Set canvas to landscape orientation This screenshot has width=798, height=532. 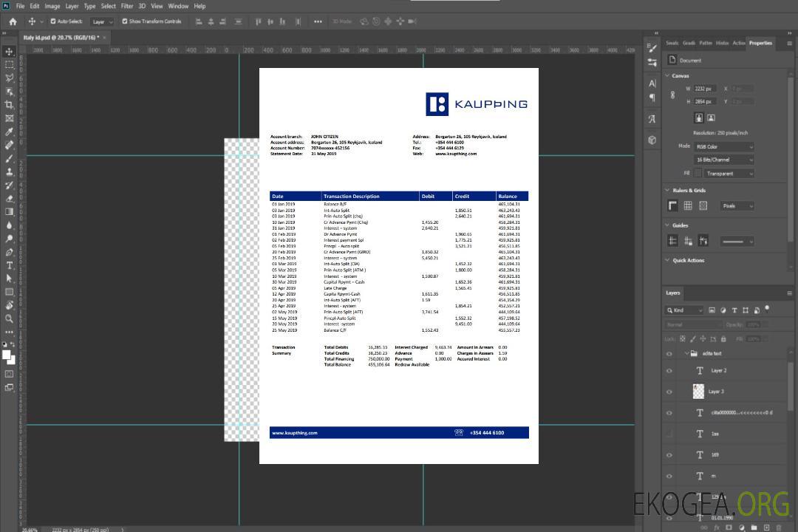point(711,118)
